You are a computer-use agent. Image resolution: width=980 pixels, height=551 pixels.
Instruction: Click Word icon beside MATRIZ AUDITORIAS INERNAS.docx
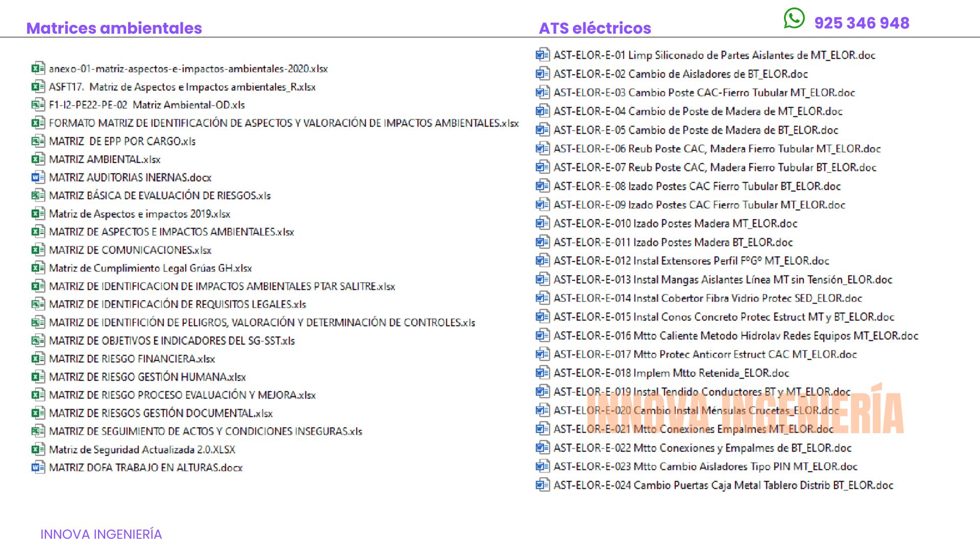[x=38, y=178]
